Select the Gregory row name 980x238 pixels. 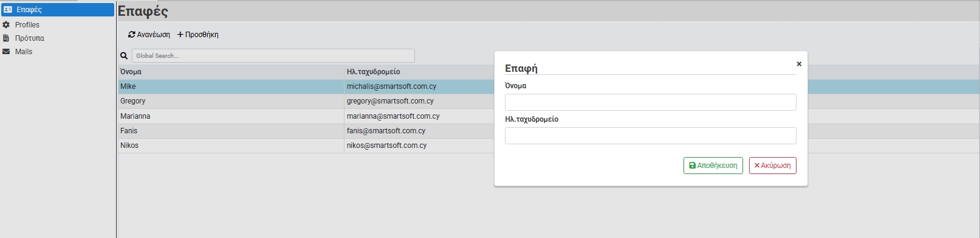click(x=133, y=101)
